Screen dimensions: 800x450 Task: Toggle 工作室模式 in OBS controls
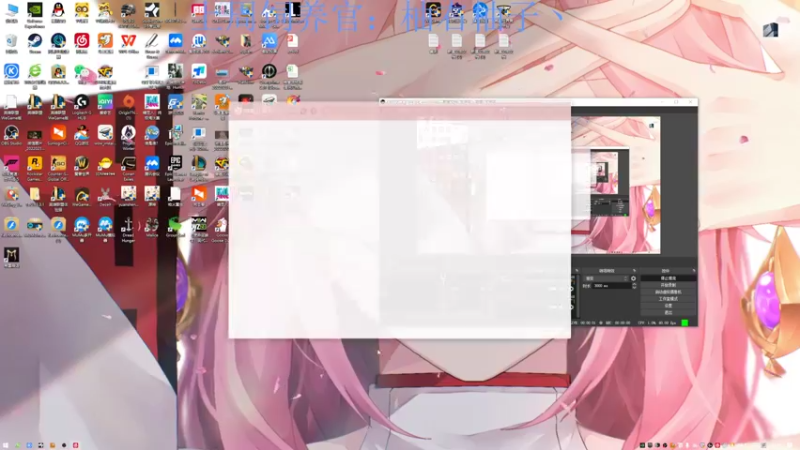coord(668,298)
